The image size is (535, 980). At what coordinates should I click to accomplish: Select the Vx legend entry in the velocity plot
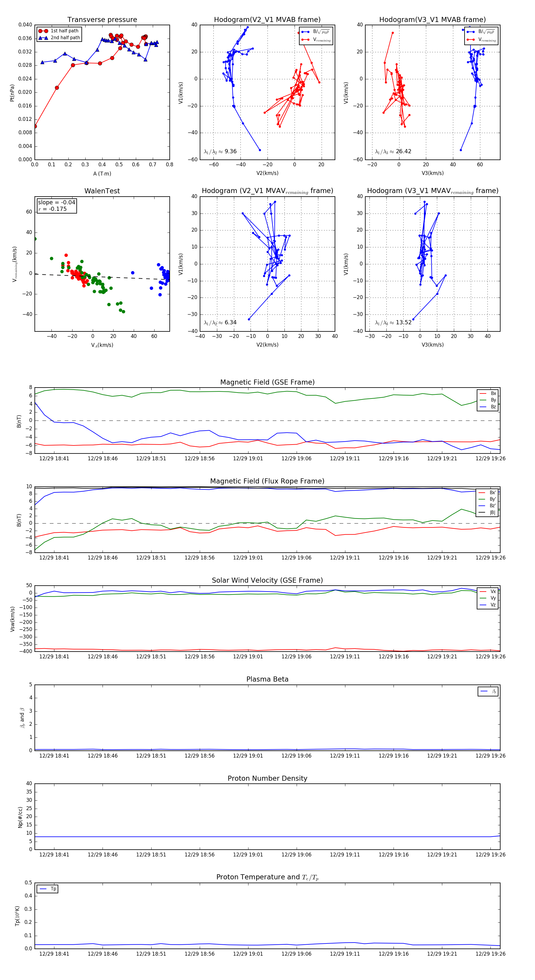[488, 592]
